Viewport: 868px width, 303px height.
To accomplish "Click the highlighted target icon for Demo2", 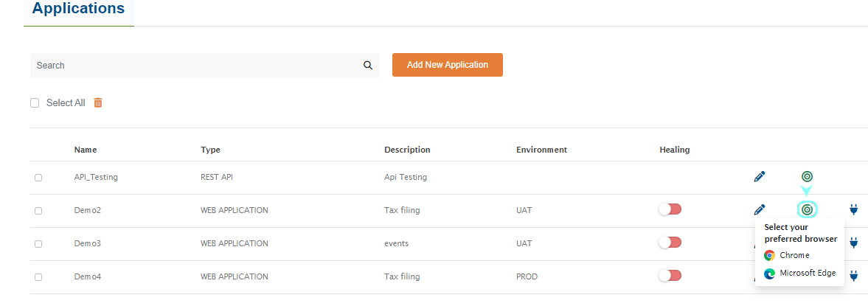I will pos(808,210).
